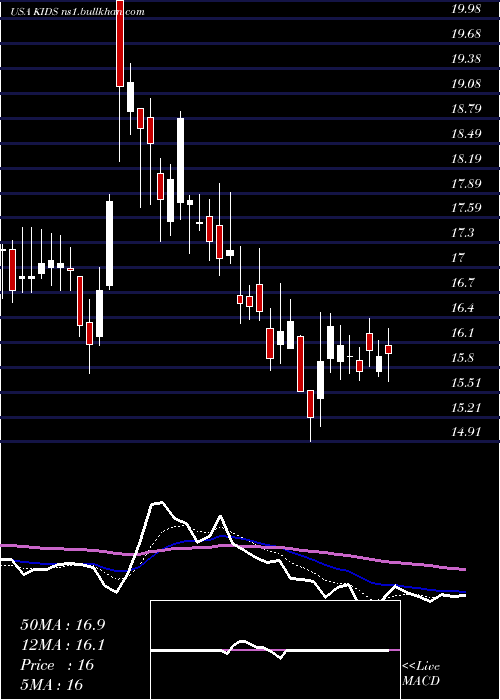Click the Live MACD label

(421, 673)
